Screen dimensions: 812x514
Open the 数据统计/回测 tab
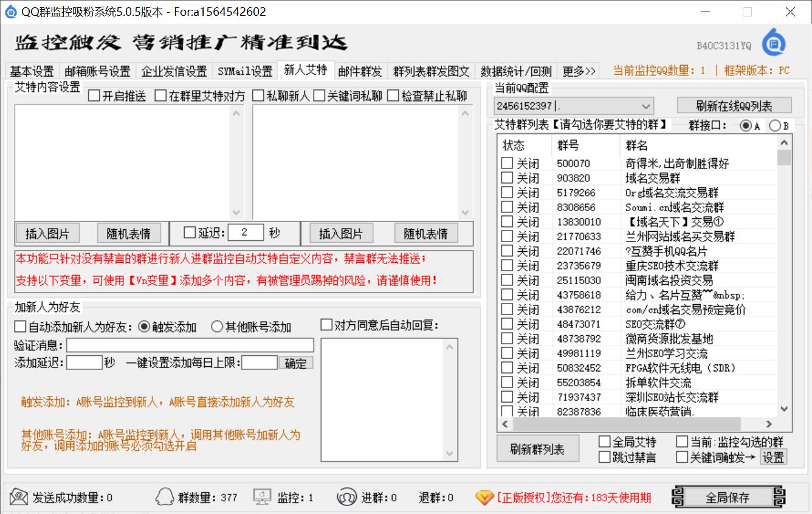[516, 71]
